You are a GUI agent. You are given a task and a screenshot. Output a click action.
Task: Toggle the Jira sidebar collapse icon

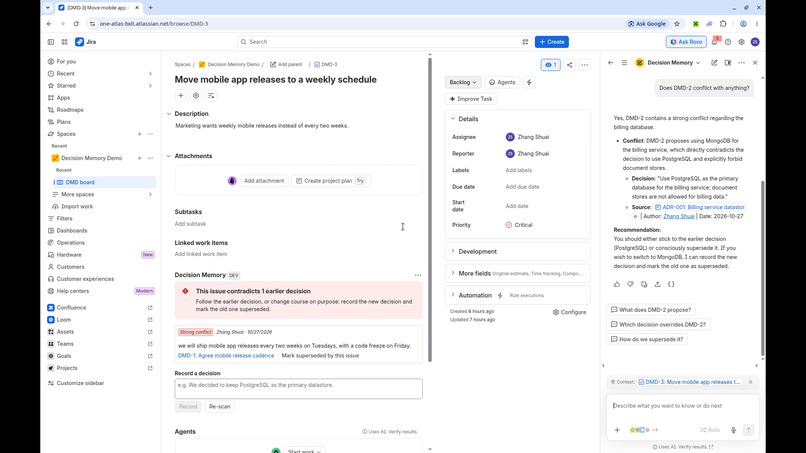pyautogui.click(x=51, y=42)
